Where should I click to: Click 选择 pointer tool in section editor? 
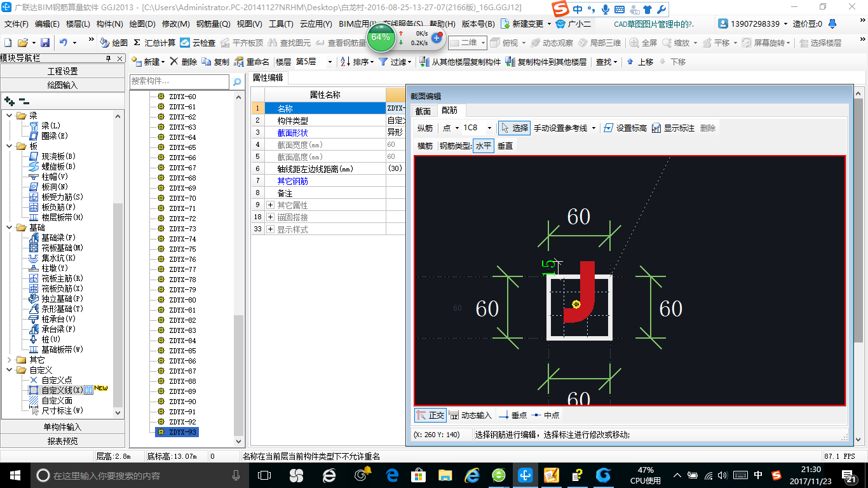514,128
